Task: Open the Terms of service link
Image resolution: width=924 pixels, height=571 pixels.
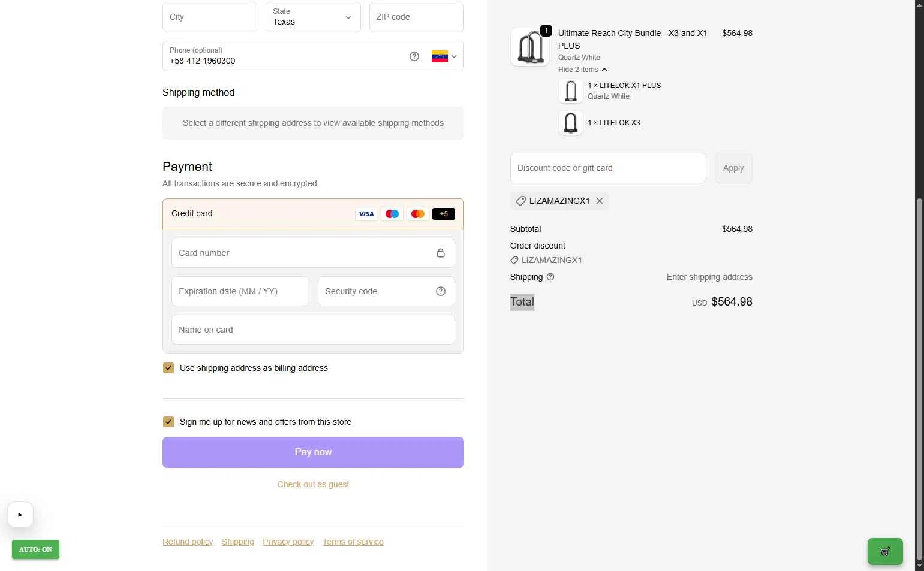Action: 353,542
